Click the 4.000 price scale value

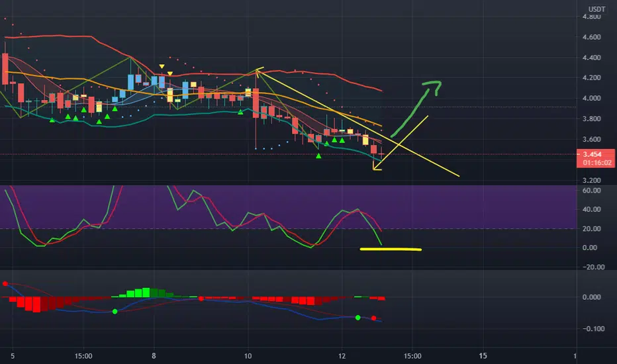click(591, 99)
